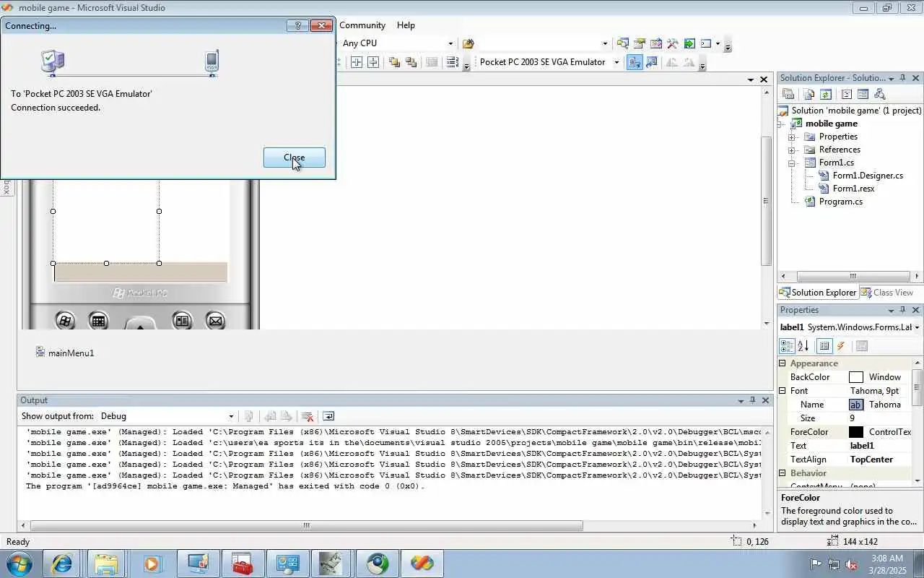924x578 pixels.
Task: Open the designer document list dropdown arrow
Action: [x=751, y=79]
